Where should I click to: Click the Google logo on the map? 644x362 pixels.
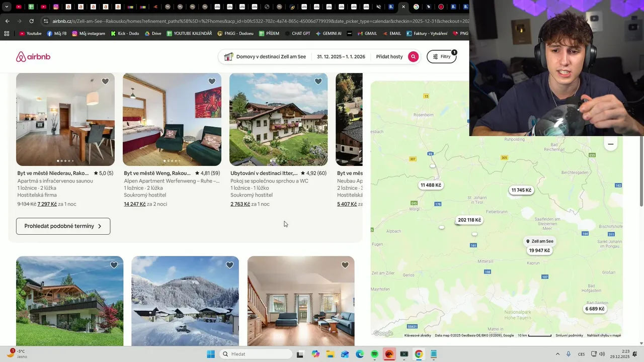(x=383, y=333)
